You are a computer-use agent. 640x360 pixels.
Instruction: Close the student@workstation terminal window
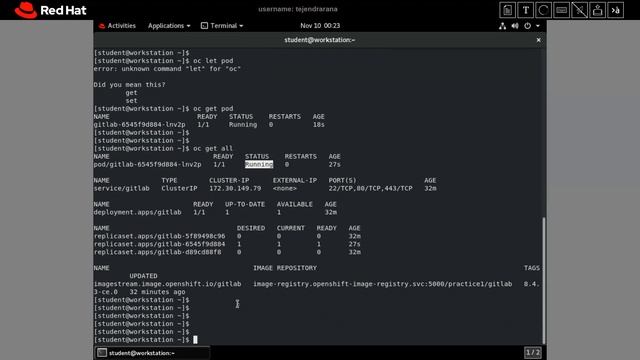point(538,40)
